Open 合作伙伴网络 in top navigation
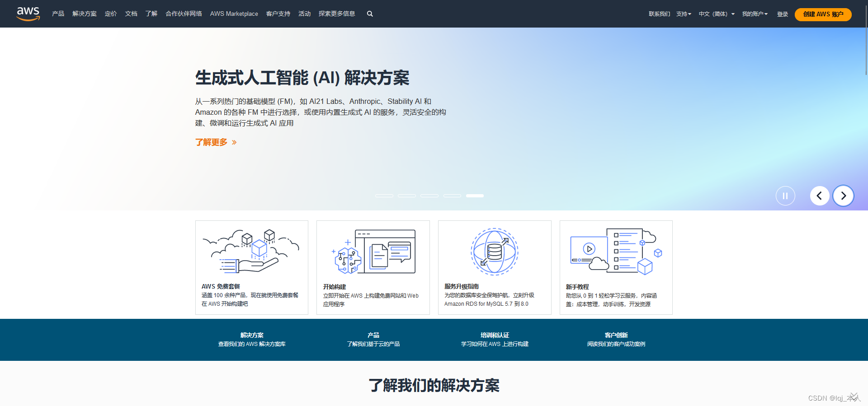868x406 pixels. pyautogui.click(x=184, y=14)
